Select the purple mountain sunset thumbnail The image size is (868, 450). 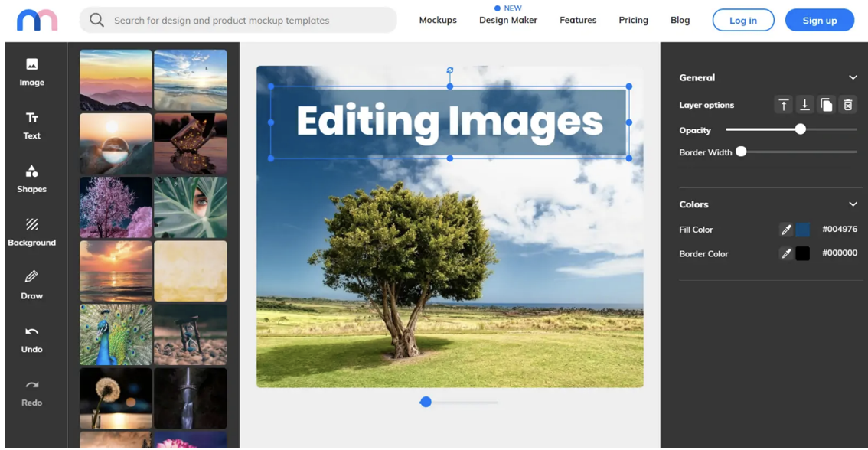click(116, 80)
